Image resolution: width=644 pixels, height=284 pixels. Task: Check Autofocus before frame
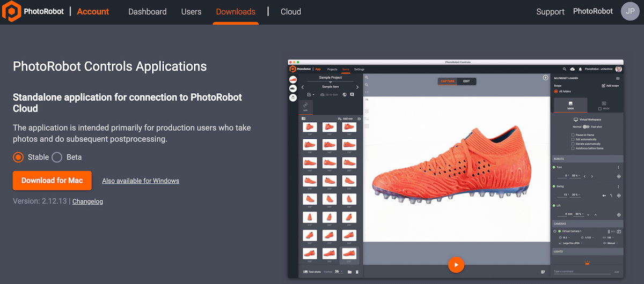(573, 148)
